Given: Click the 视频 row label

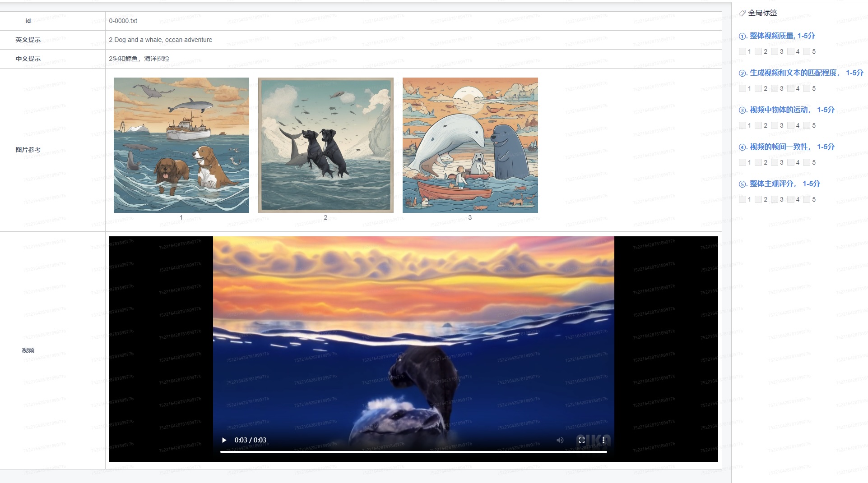Looking at the screenshot, I should pyautogui.click(x=28, y=350).
